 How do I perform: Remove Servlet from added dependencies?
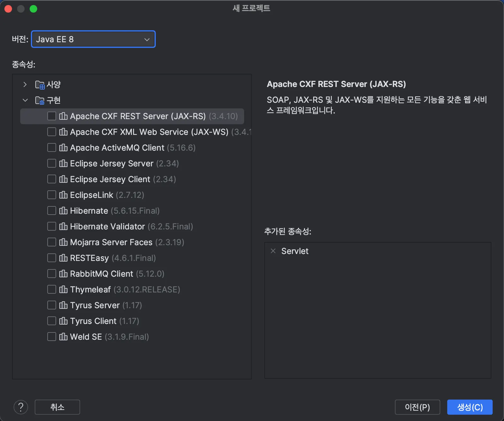click(x=273, y=251)
